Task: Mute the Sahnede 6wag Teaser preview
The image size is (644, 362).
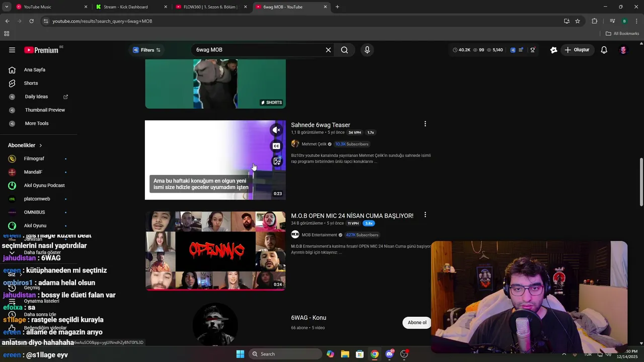Action: click(277, 130)
